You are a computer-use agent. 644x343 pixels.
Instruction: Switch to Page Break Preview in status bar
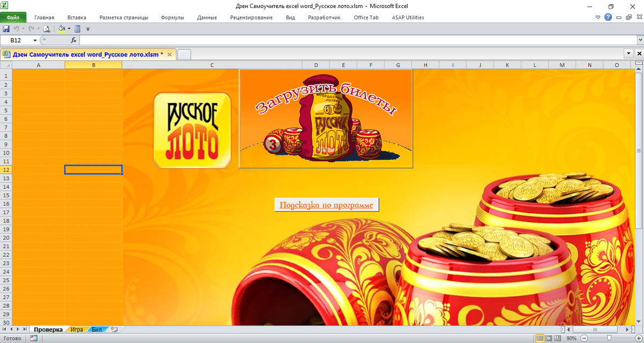click(559, 338)
